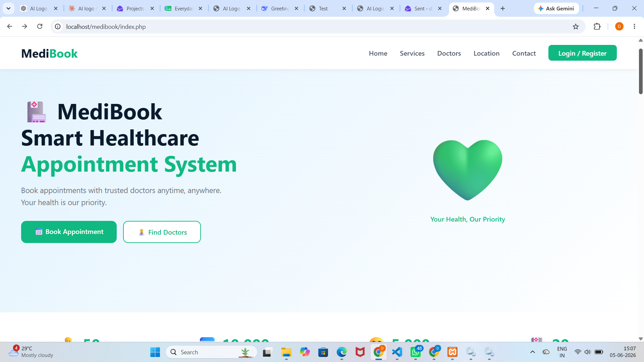Open XAMPP from the taskbar
The height and width of the screenshot is (362, 644).
[452, 352]
